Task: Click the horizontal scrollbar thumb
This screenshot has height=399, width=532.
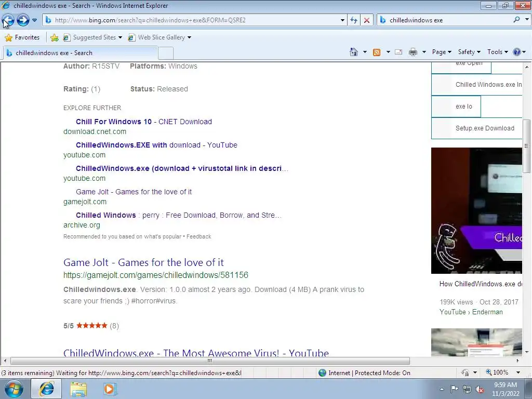Action: (x=210, y=361)
